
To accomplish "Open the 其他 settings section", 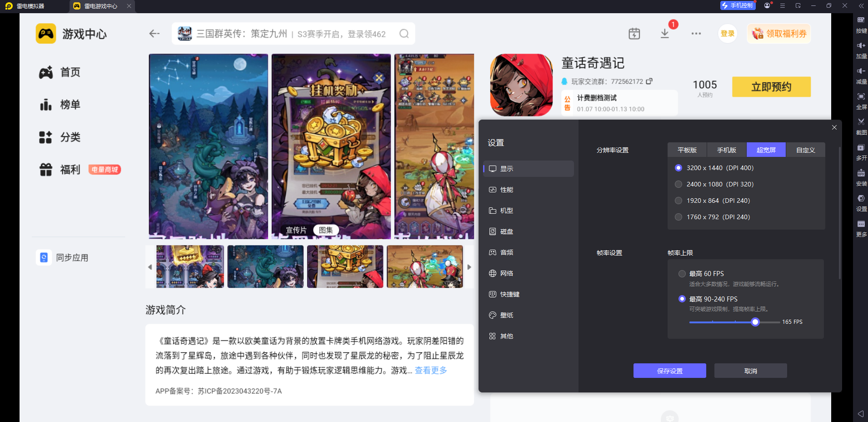I will tap(529, 336).
